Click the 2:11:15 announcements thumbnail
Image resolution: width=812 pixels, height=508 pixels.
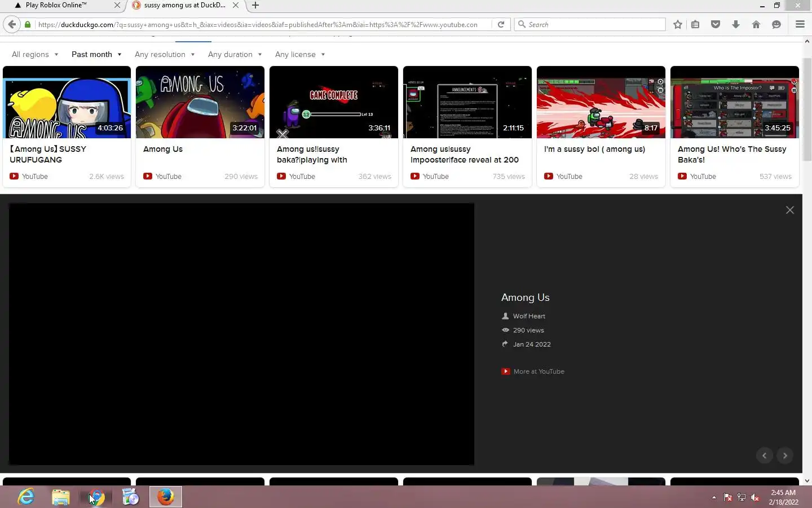click(467, 102)
